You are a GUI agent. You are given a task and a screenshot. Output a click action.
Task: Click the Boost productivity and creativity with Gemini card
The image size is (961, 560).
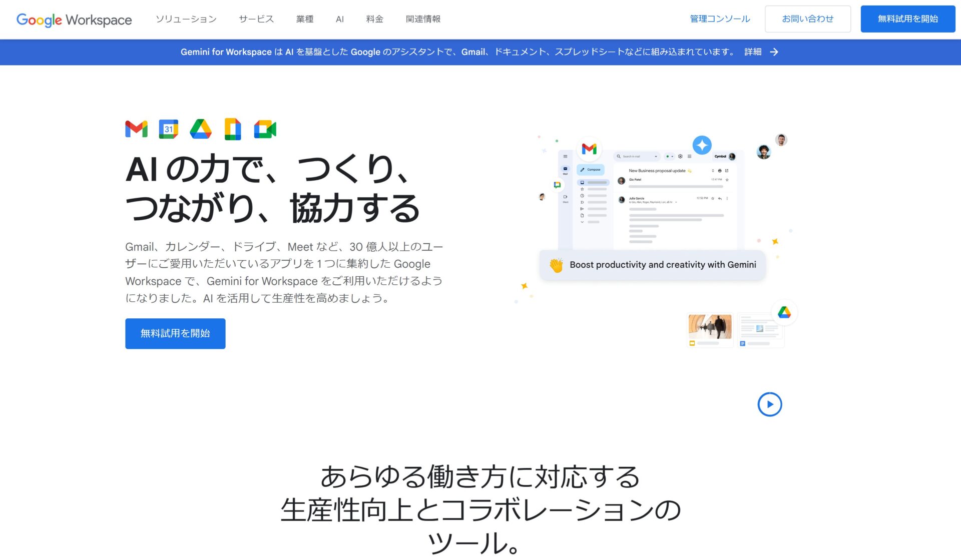click(652, 265)
